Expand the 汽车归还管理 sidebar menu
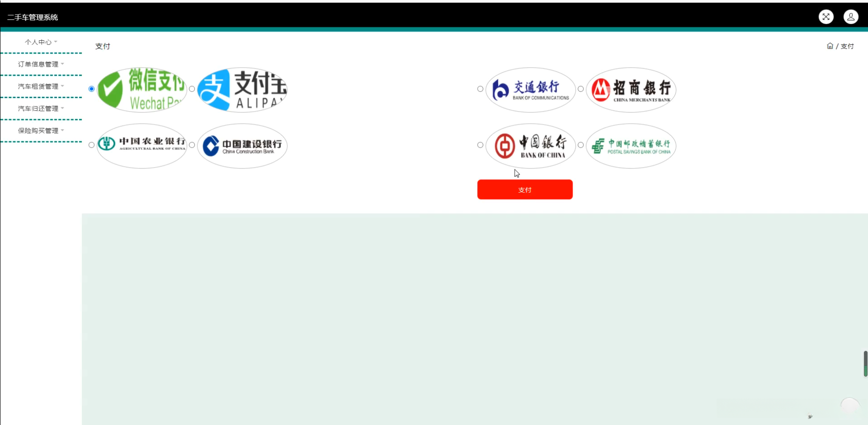 coord(41,109)
